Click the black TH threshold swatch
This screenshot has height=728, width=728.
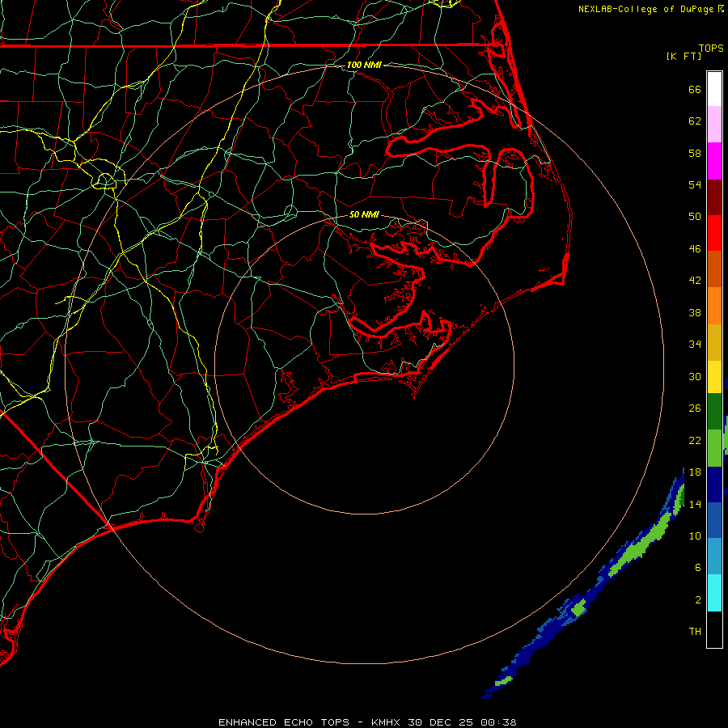coord(714,629)
